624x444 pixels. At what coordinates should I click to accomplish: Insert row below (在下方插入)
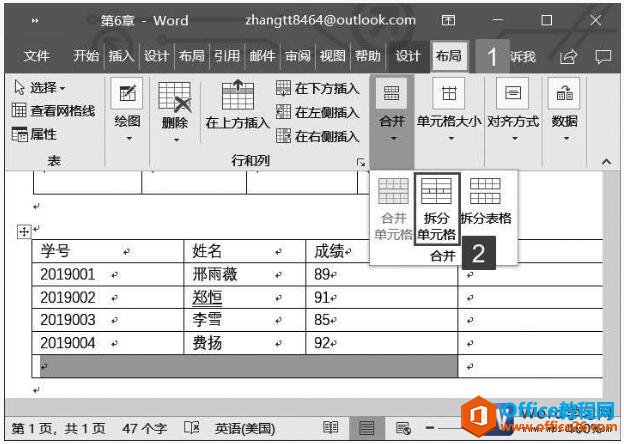point(318,88)
